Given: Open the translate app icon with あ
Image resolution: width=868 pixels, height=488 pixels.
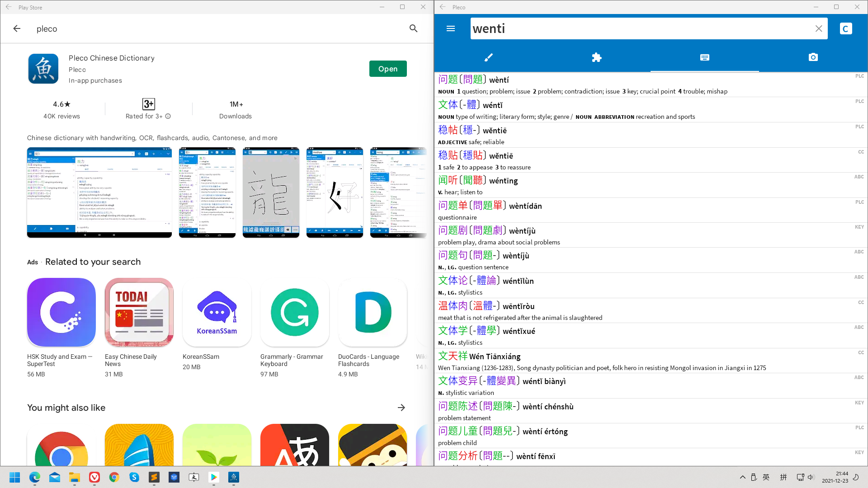Looking at the screenshot, I should [295, 445].
